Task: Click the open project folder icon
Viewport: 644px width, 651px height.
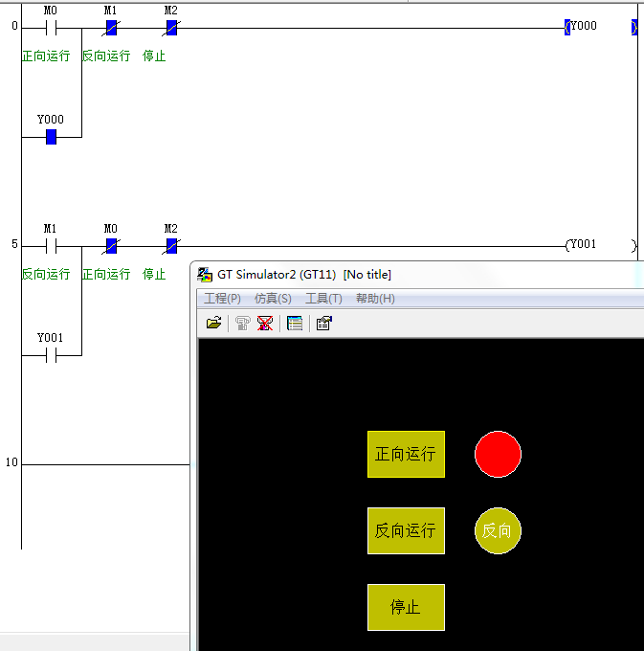Action: 213,324
